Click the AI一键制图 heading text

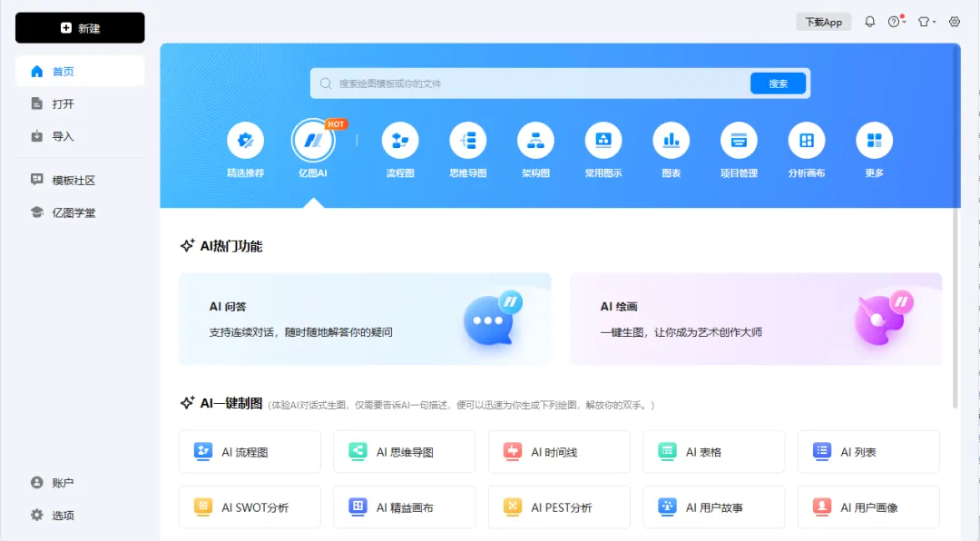231,403
